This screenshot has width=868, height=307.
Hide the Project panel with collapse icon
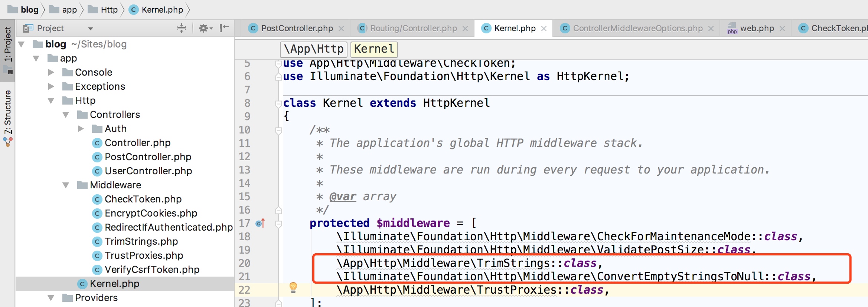tap(224, 28)
